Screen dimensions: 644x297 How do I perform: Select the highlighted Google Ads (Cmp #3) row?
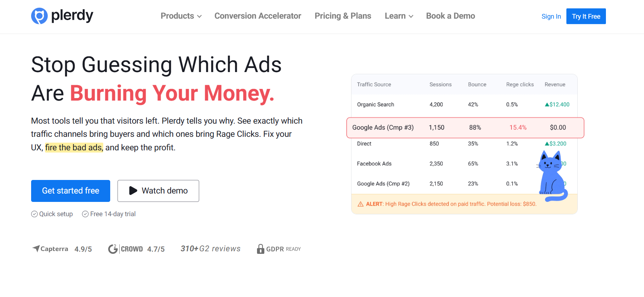465,128
